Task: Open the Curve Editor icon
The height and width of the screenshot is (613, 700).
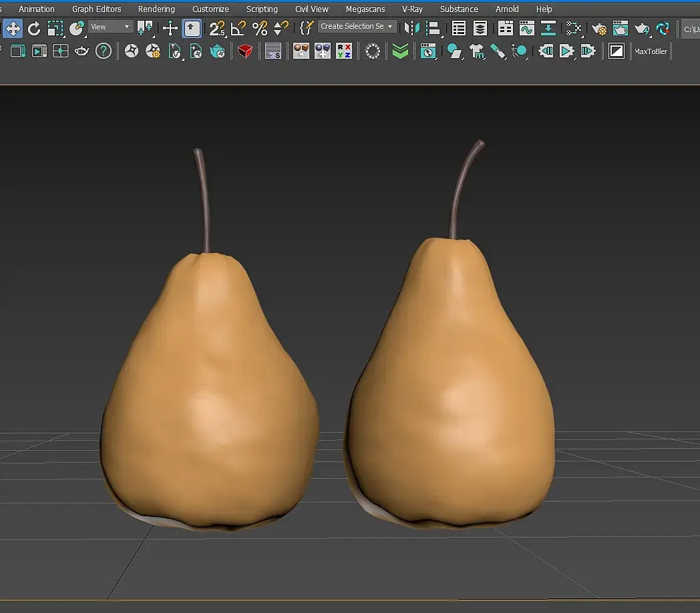Action: (527, 28)
